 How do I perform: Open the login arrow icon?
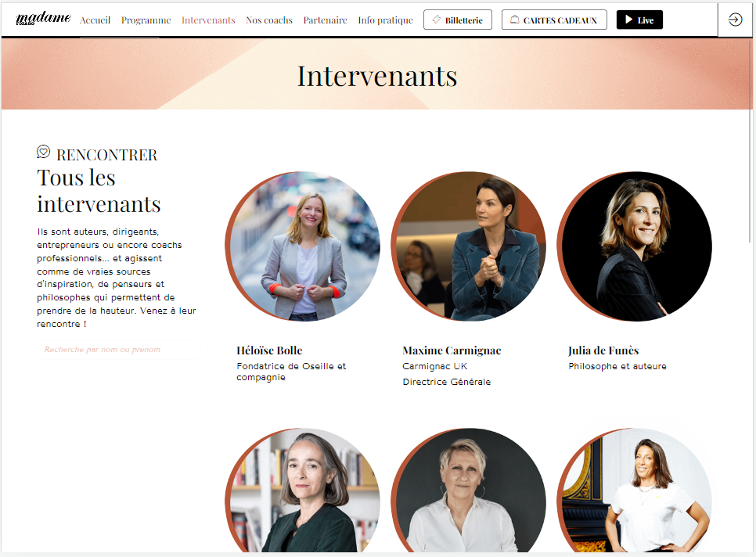(x=735, y=20)
